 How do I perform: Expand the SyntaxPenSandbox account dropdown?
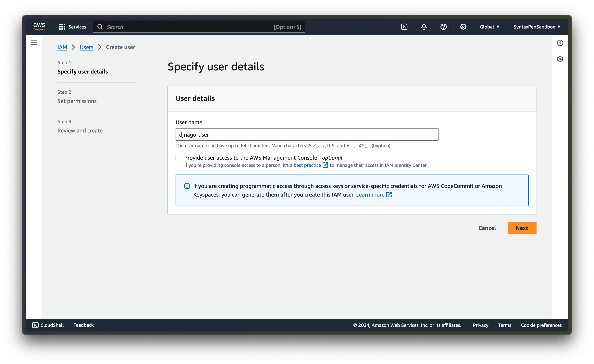tap(537, 27)
